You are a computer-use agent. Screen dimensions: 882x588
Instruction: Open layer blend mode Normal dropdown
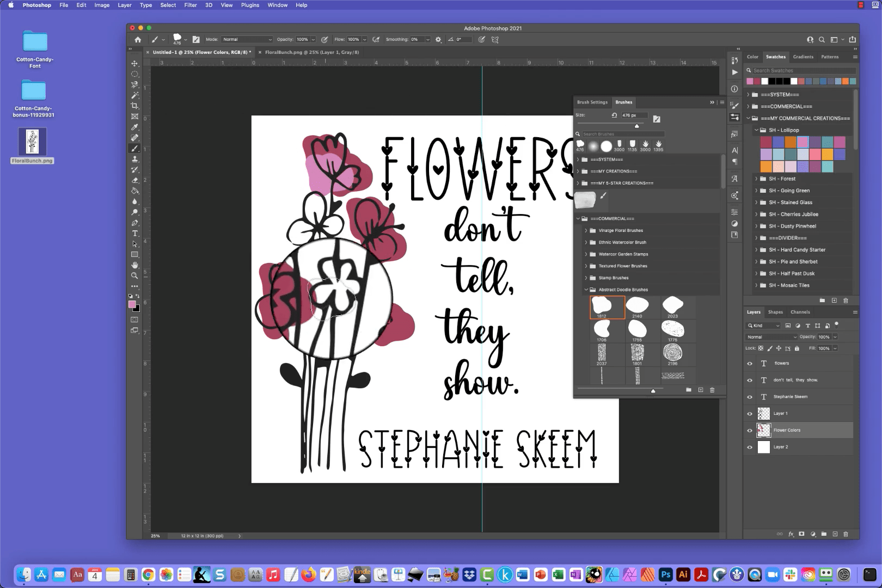point(772,337)
